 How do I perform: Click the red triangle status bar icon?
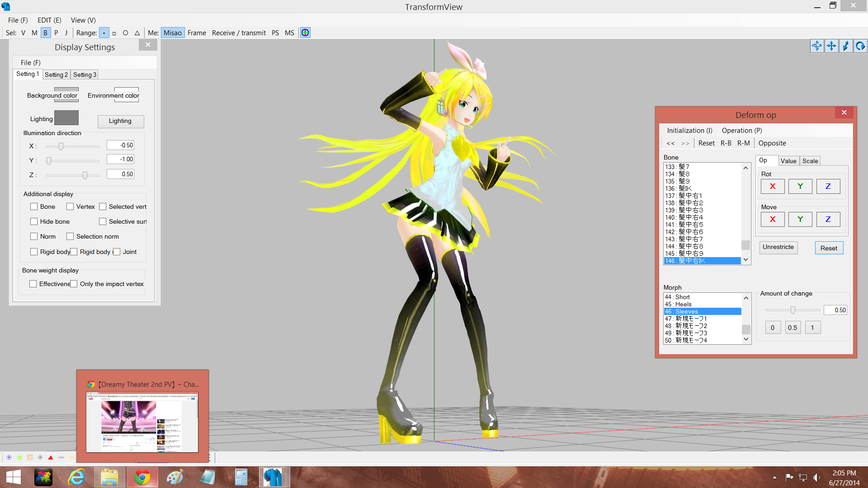pos(51,457)
